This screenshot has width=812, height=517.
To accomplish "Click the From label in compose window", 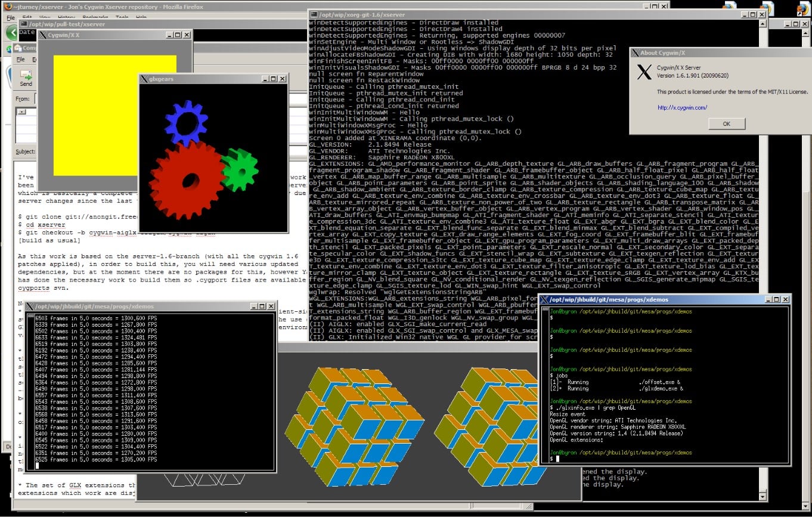I will point(23,99).
